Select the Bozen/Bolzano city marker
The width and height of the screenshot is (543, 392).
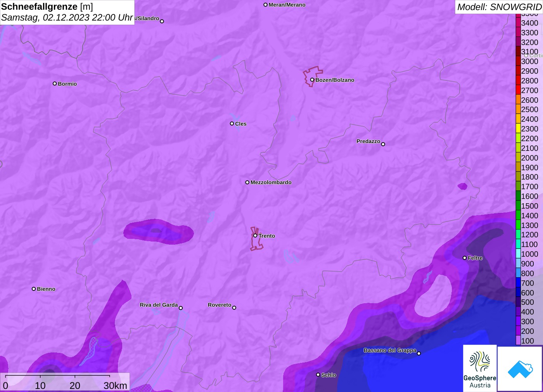click(312, 80)
